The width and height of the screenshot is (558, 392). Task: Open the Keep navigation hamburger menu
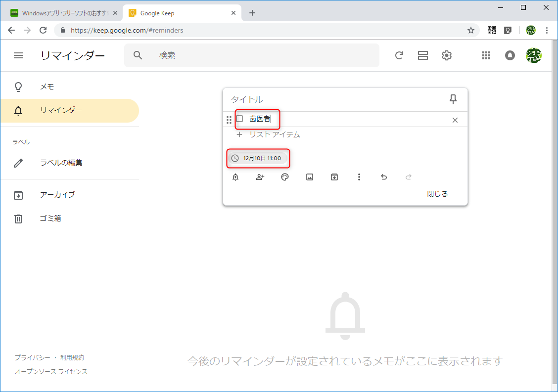point(18,55)
